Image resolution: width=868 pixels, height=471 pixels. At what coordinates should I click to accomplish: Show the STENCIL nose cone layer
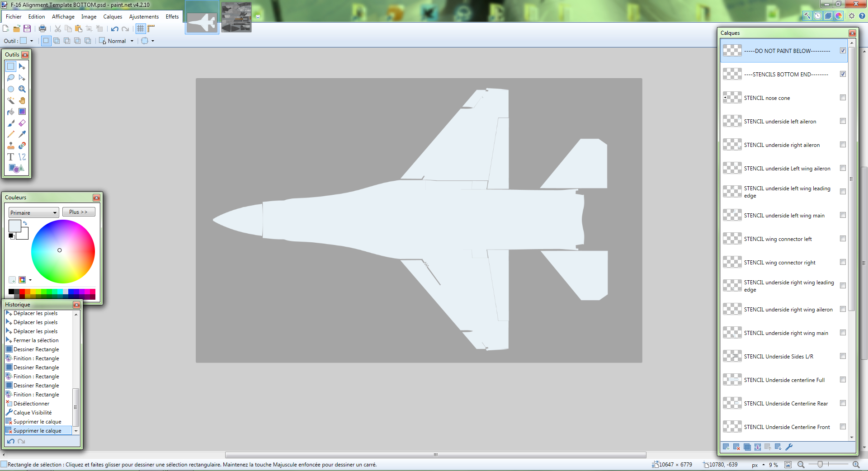tap(843, 98)
